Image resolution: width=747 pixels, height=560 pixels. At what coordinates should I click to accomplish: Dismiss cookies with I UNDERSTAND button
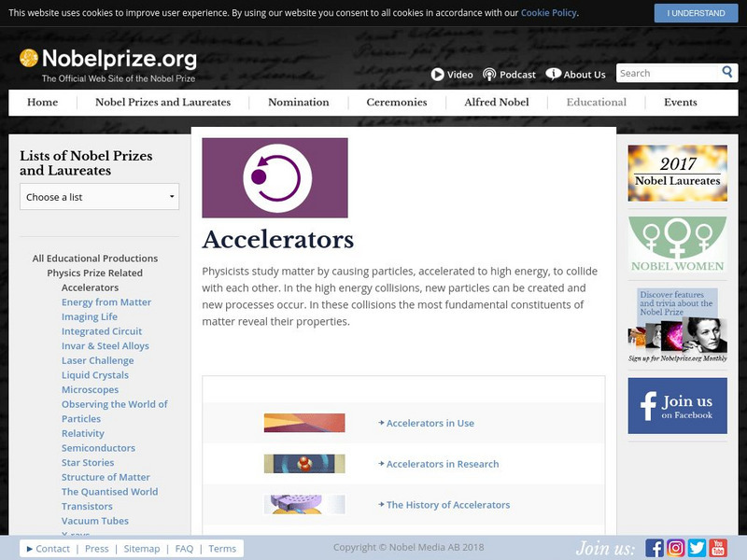pos(696,13)
